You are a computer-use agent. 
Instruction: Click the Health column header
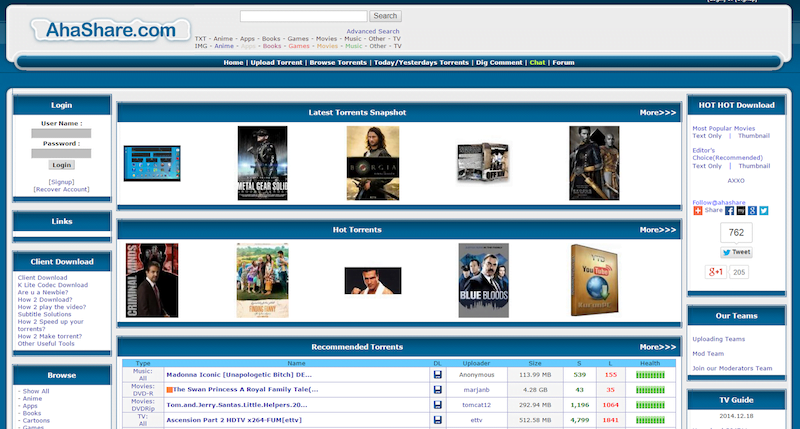(650, 363)
